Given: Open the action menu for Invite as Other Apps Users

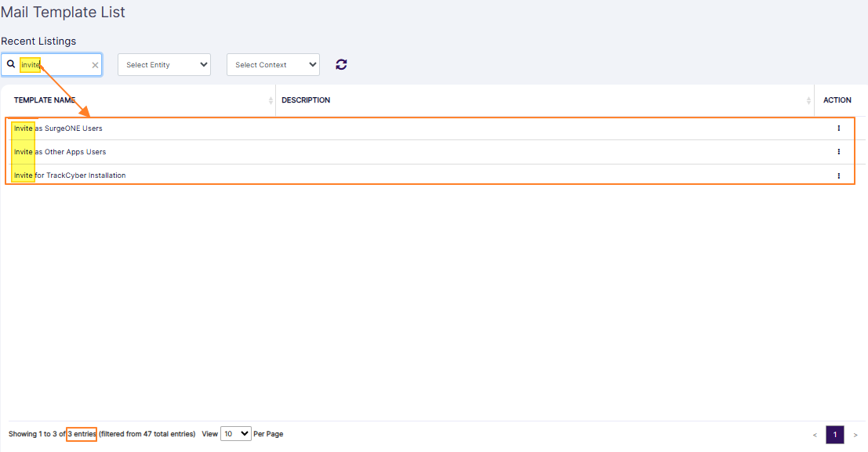Looking at the screenshot, I should pos(838,151).
